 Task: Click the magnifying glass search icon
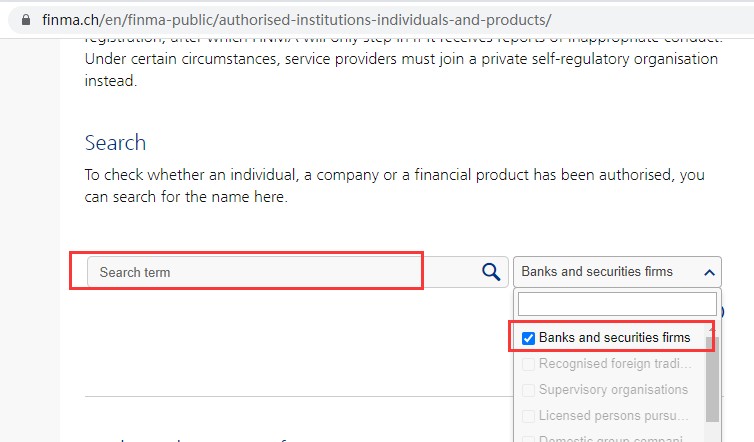point(491,271)
